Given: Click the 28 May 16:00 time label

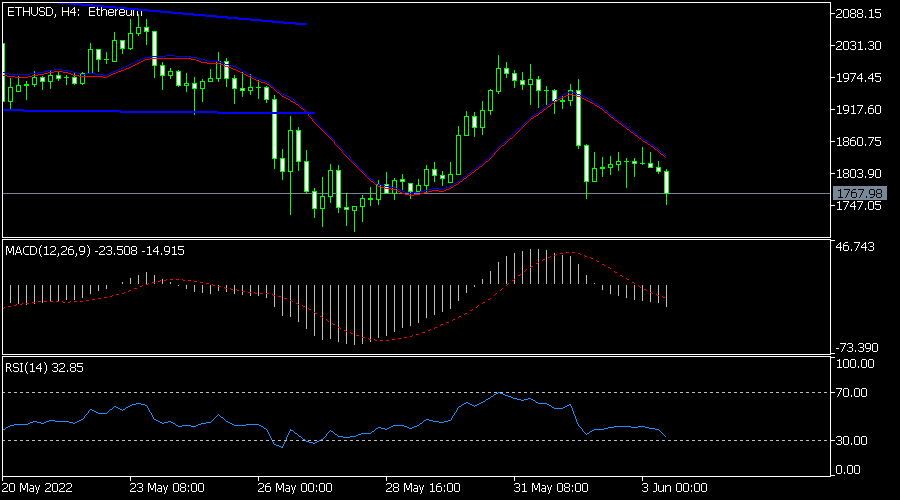Looking at the screenshot, I should [423, 488].
